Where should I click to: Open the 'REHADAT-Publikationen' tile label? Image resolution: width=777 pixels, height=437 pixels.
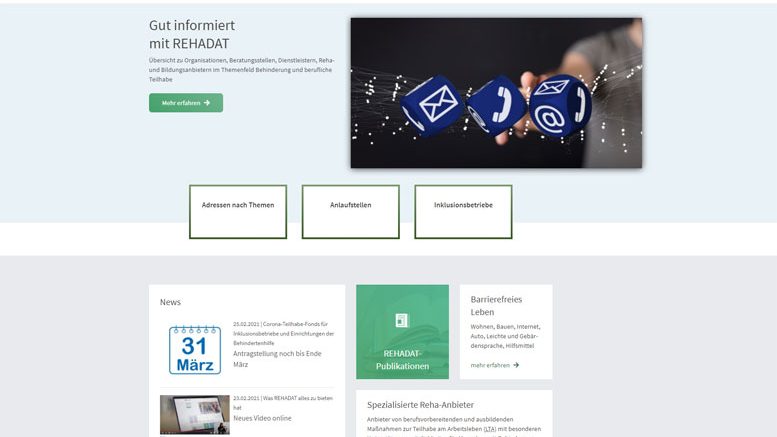coord(402,360)
